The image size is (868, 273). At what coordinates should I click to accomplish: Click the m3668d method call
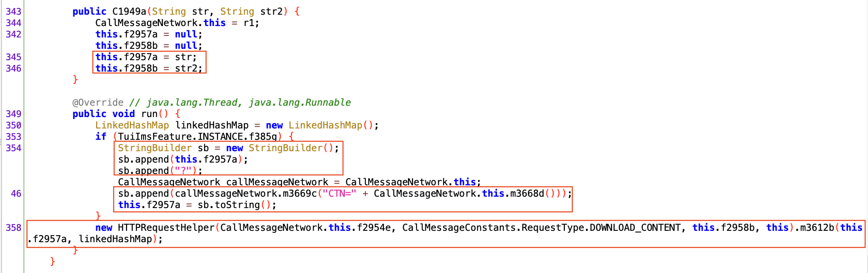coord(527,193)
